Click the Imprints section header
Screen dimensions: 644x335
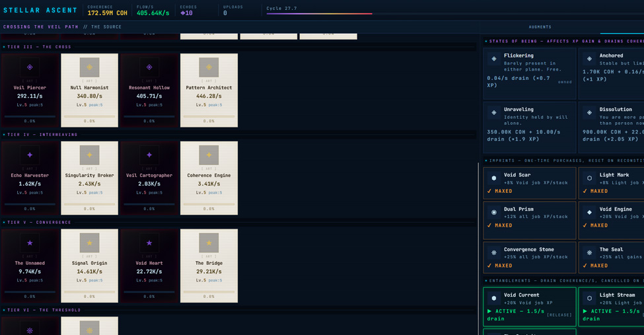[565, 161]
